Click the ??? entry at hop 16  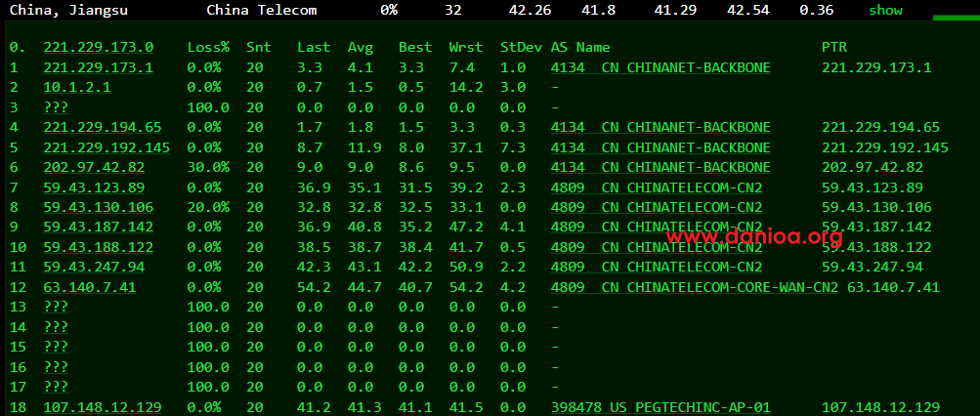[x=56, y=367]
